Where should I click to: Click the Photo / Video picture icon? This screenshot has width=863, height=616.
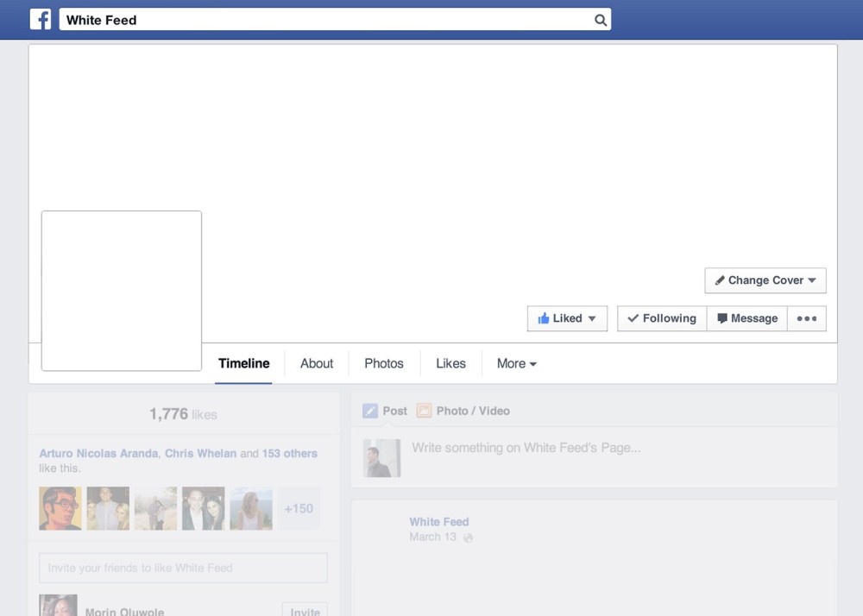(424, 411)
